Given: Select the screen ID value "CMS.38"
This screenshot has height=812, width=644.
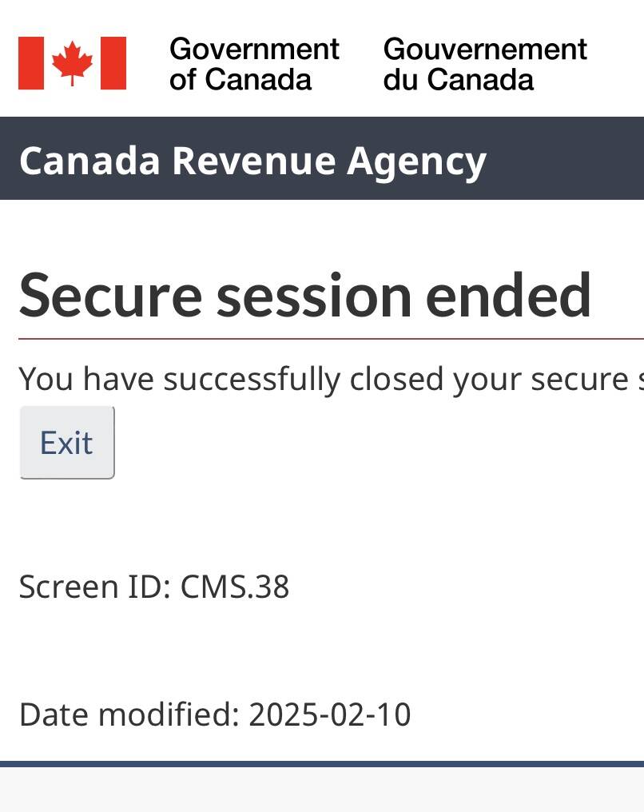Looking at the screenshot, I should click(x=235, y=587).
